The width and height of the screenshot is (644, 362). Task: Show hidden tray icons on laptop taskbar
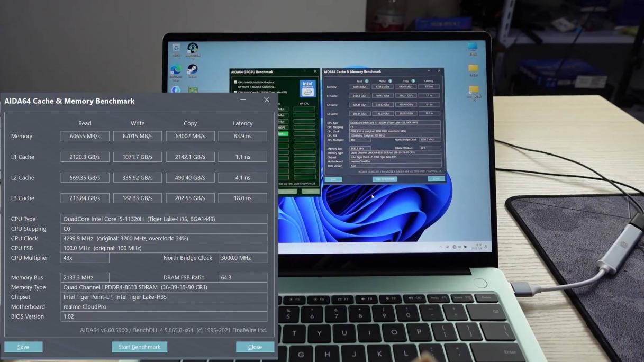(441, 247)
